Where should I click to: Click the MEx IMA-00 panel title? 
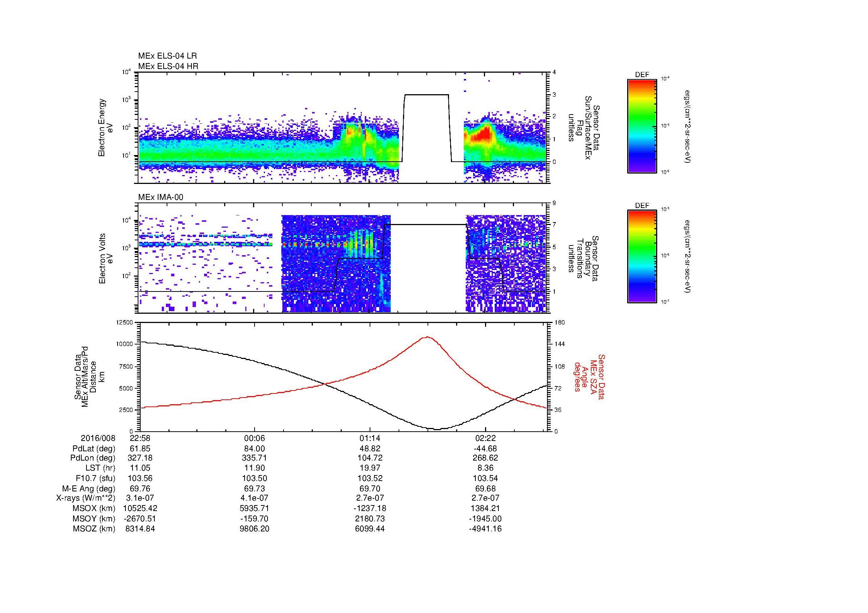(161, 197)
